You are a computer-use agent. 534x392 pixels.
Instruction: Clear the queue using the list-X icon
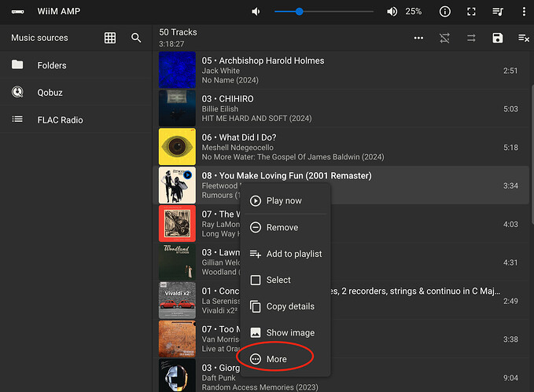tap(523, 38)
